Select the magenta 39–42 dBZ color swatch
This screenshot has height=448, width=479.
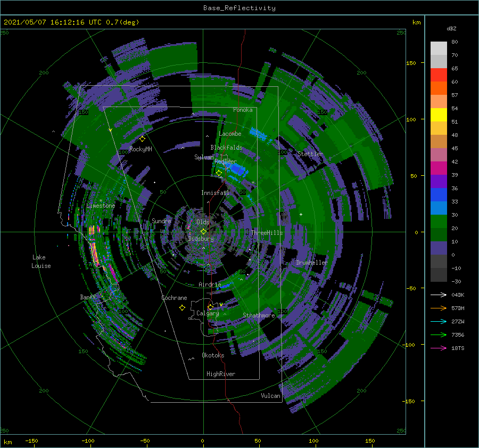(x=439, y=168)
